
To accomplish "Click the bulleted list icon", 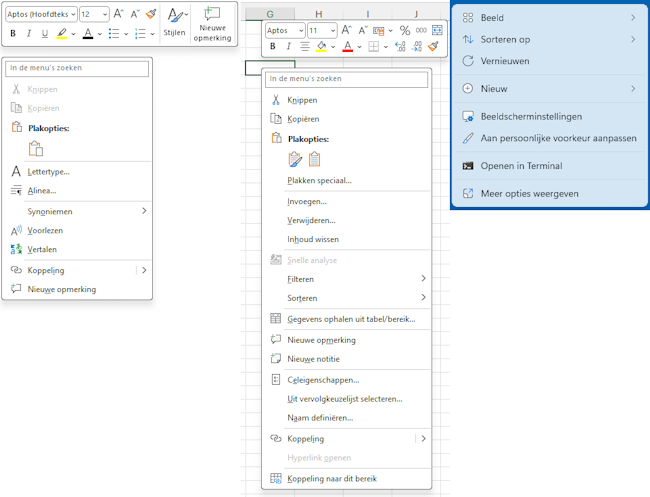I will click(x=113, y=34).
